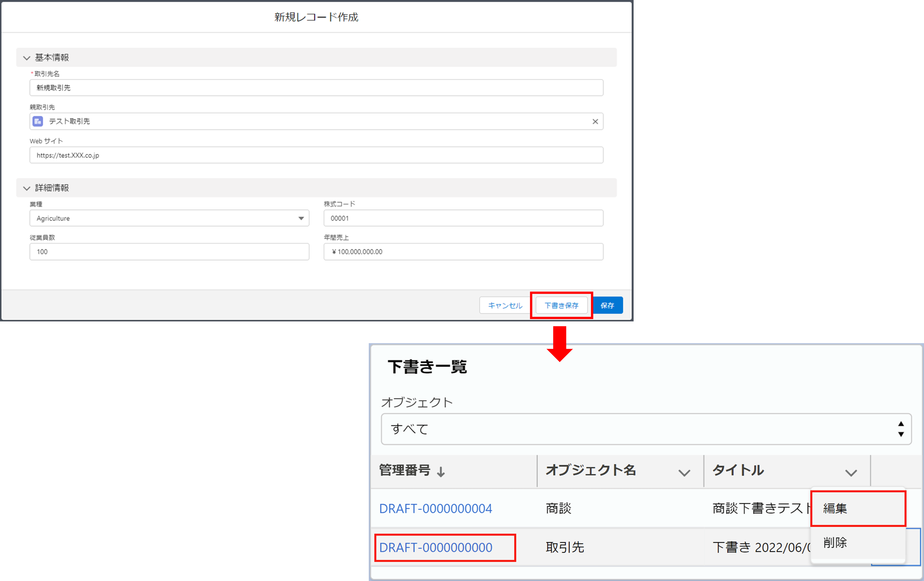This screenshot has height=581, width=924.
Task: Choose 編集 from the row menu
Action: [x=858, y=508]
